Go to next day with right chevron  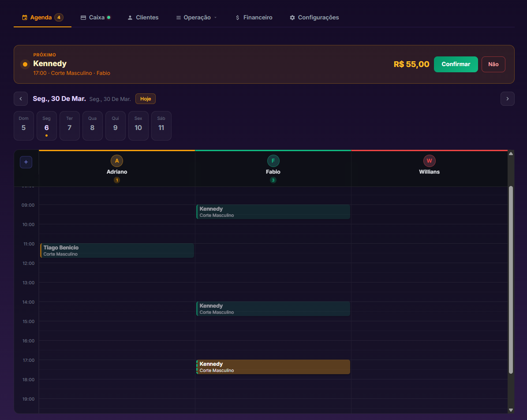point(507,99)
